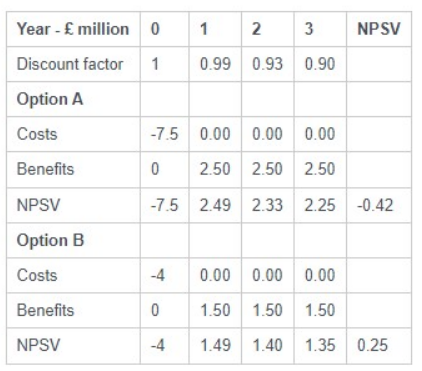Click the Discount factor row label
Image resolution: width=422 pixels, height=371 pixels.
[73, 64]
